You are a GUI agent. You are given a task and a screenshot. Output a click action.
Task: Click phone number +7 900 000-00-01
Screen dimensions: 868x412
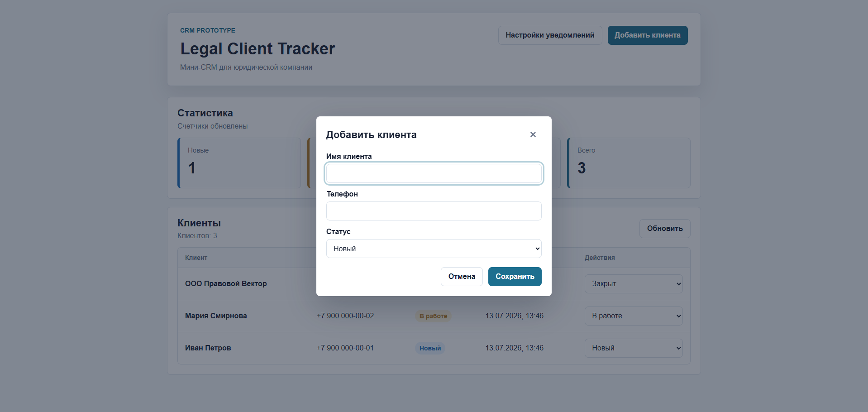345,348
